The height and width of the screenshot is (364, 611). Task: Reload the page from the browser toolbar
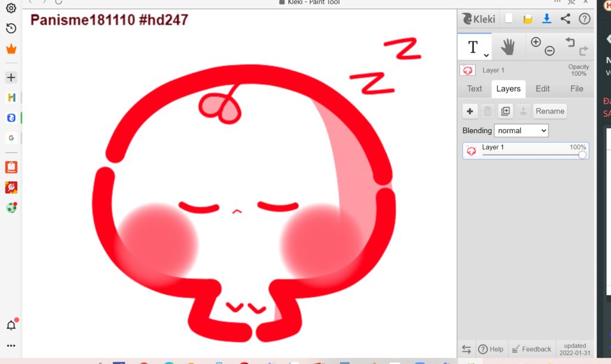(58, 2)
